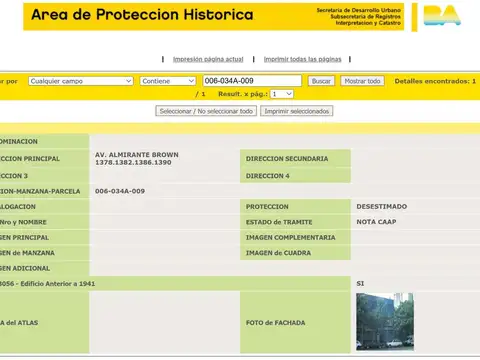The width and height of the screenshot is (480, 360).
Task: Click the 'Detalles encontrados: 1' text
Action: point(435,81)
